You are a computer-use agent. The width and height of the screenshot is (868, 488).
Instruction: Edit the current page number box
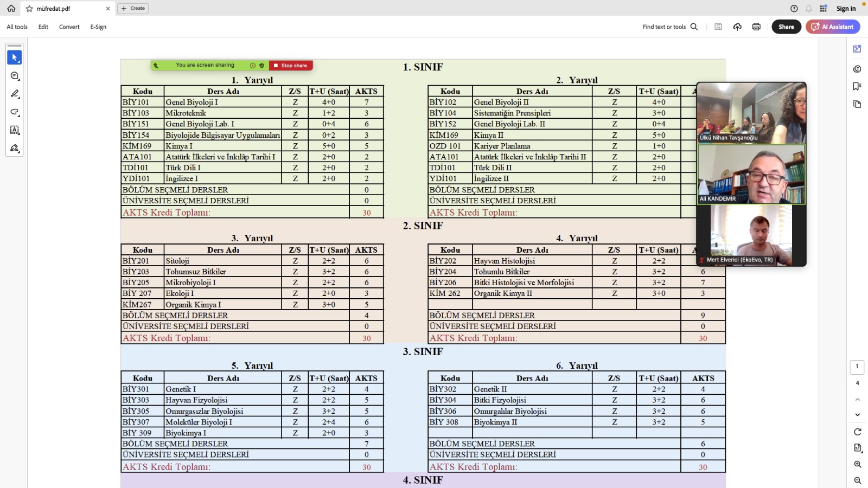tap(857, 367)
